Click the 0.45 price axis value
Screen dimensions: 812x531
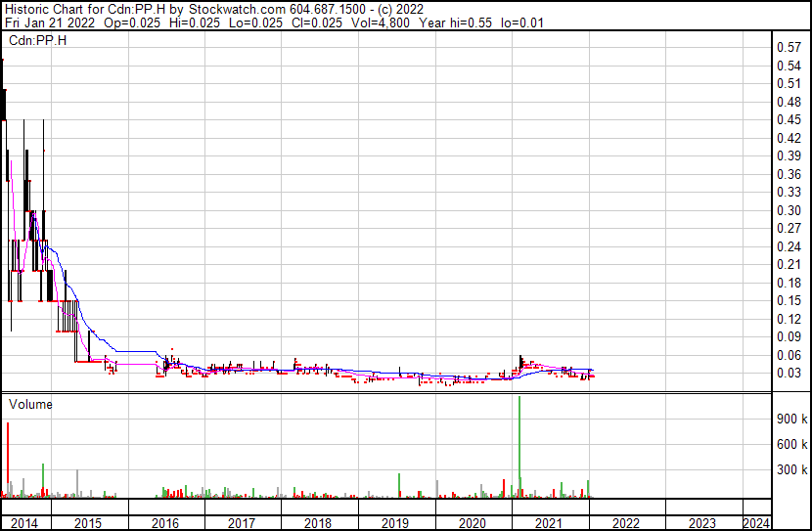789,119
